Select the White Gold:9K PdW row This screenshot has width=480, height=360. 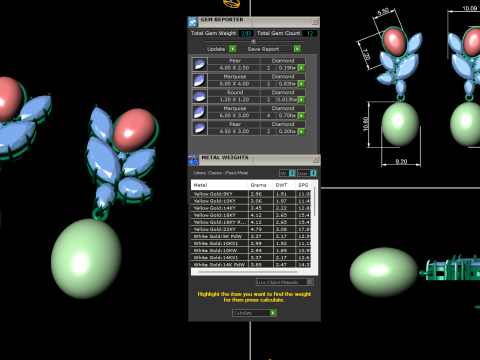pos(252,236)
